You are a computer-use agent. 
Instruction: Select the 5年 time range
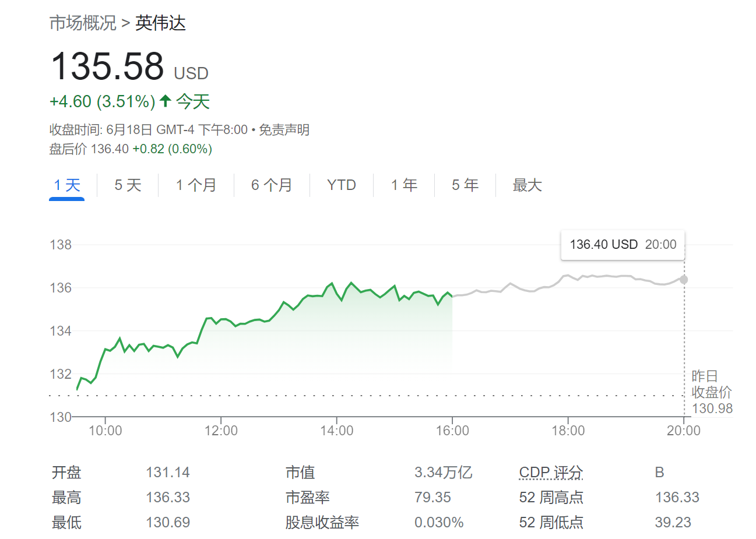coord(465,185)
